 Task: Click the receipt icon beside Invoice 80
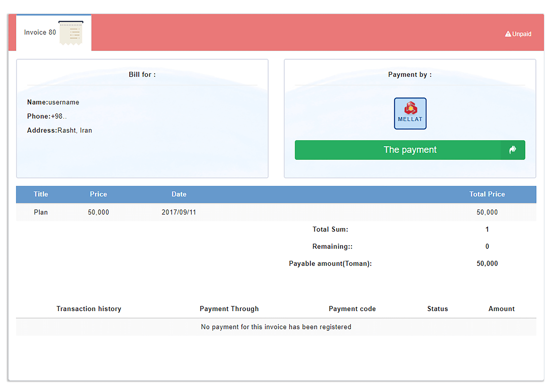[x=71, y=33]
